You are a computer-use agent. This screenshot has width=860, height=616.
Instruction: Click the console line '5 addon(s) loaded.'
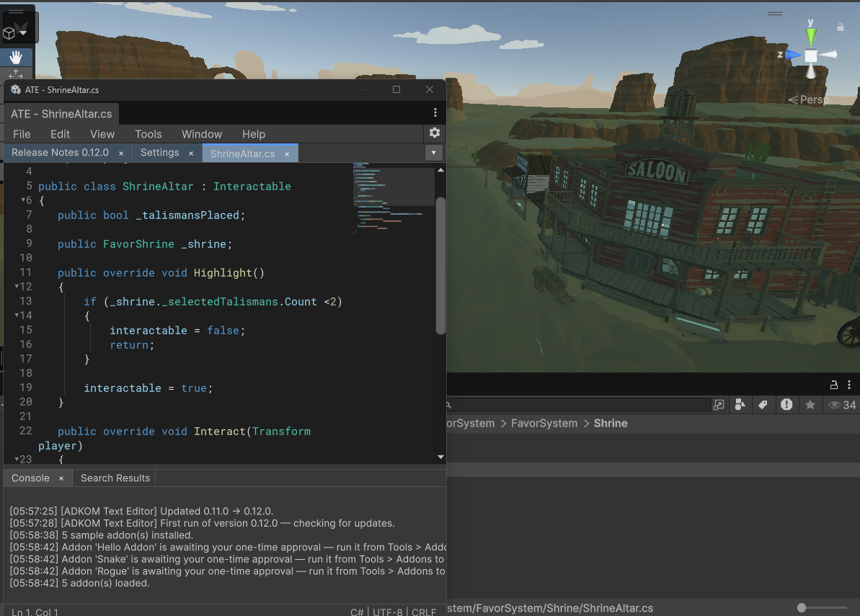click(x=79, y=583)
